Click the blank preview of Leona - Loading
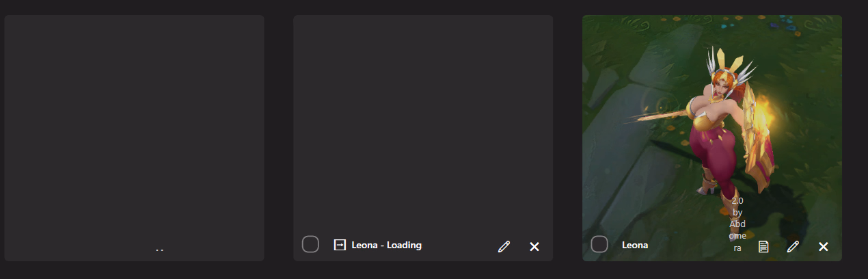This screenshot has width=868, height=279. 423,123
